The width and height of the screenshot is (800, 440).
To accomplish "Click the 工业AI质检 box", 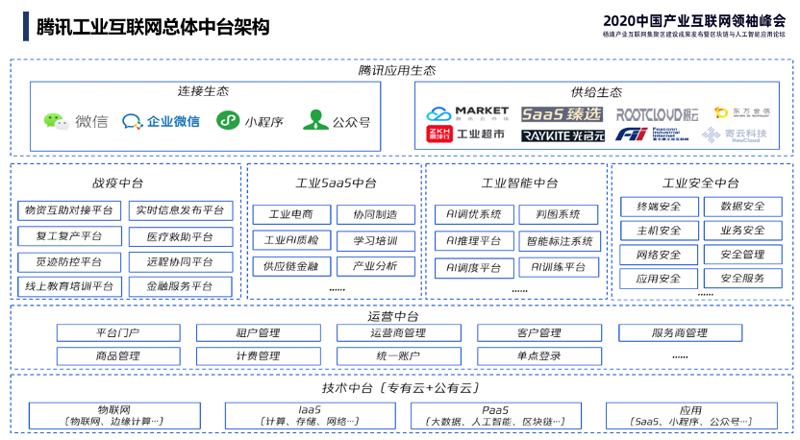I will click(x=291, y=240).
